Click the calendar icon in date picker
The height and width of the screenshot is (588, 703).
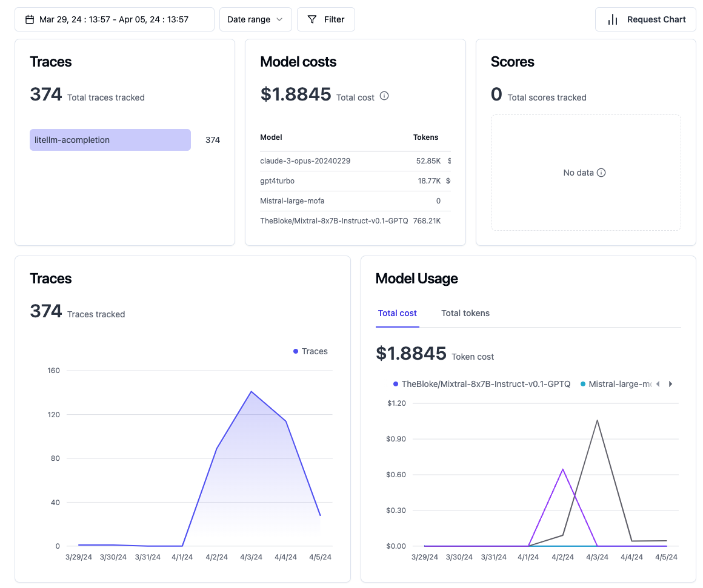(29, 19)
